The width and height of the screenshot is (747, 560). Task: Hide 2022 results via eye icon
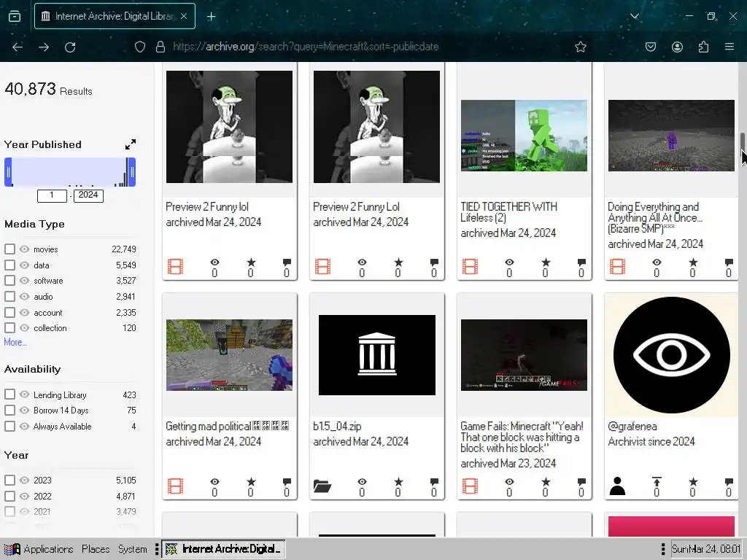(24, 496)
